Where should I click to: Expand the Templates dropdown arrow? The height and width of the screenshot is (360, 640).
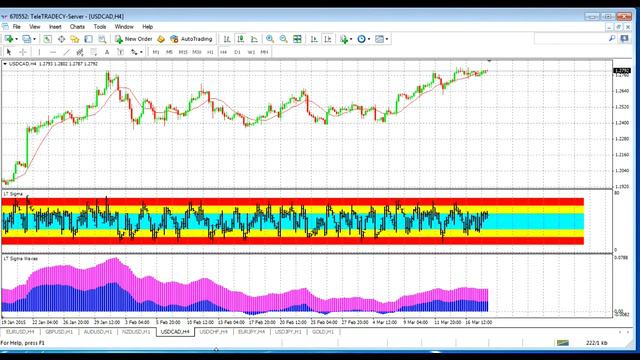pyautogui.click(x=387, y=39)
